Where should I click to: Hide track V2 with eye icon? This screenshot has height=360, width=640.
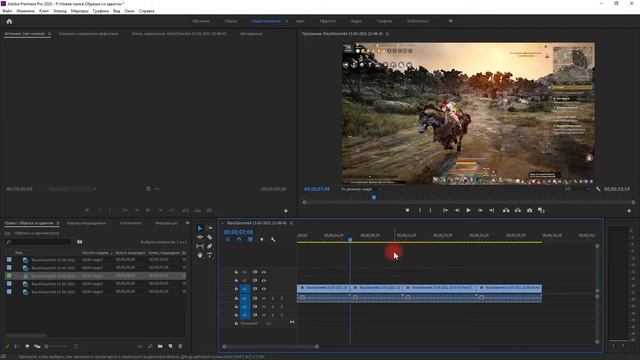pyautogui.click(x=264, y=280)
